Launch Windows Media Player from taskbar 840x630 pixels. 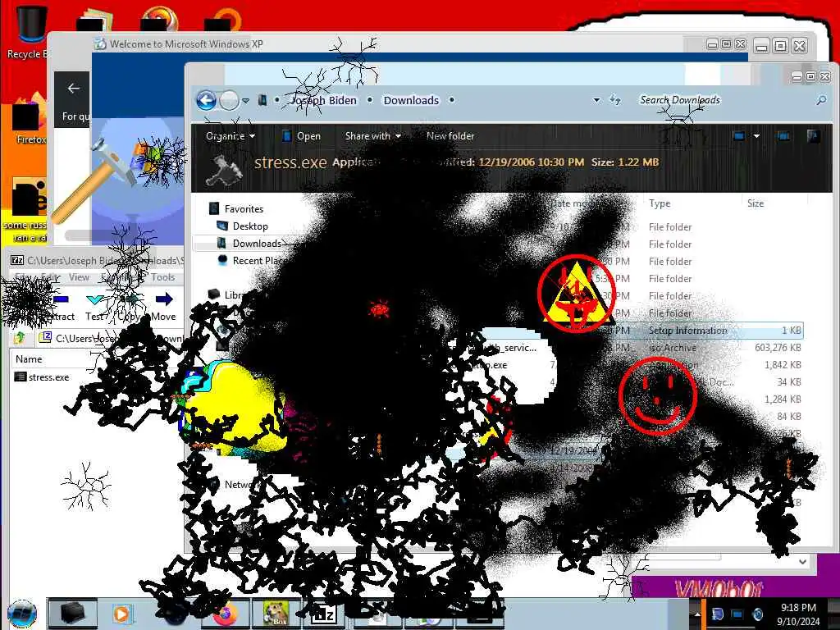pos(121,614)
